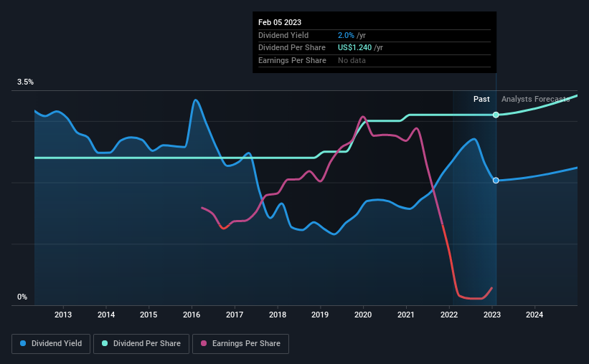Viewport: 589px width, 364px height.
Task: Click the blue Dividend Yield legend dot
Action: tap(23, 343)
